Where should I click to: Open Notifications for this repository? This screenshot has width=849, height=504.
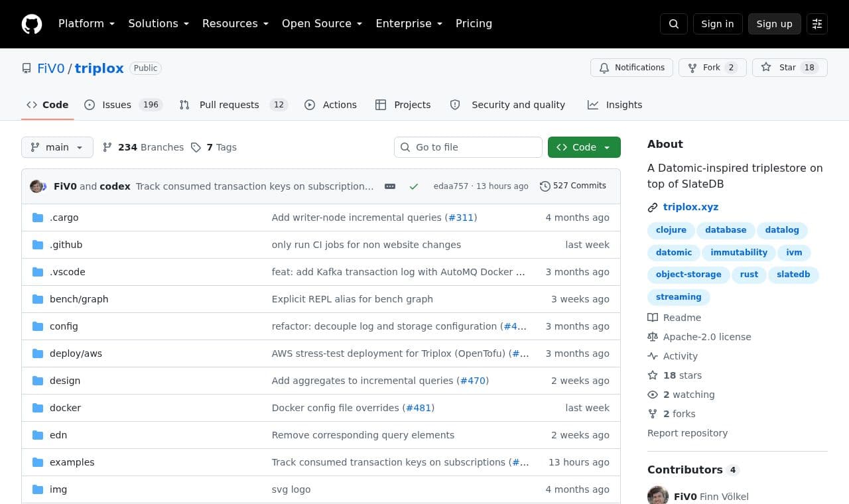(631, 68)
